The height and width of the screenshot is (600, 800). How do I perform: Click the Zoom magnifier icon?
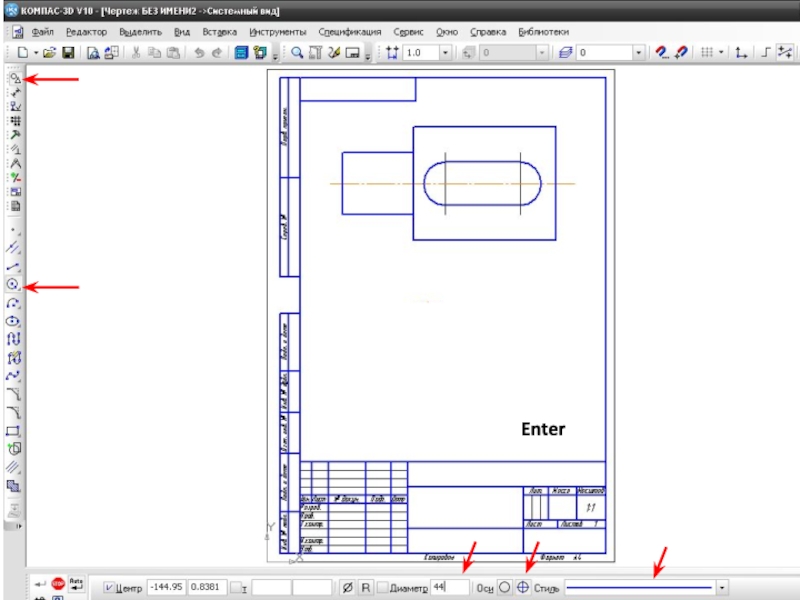click(x=297, y=53)
